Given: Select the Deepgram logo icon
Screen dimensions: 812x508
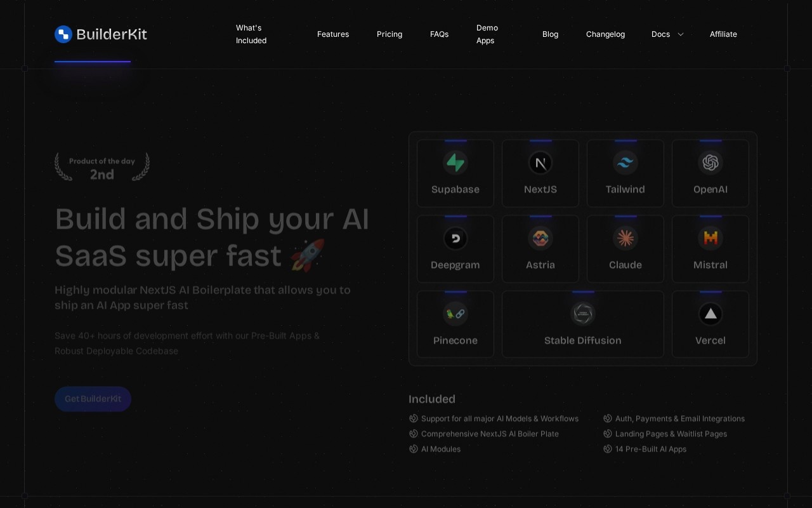Looking at the screenshot, I should click(455, 239).
